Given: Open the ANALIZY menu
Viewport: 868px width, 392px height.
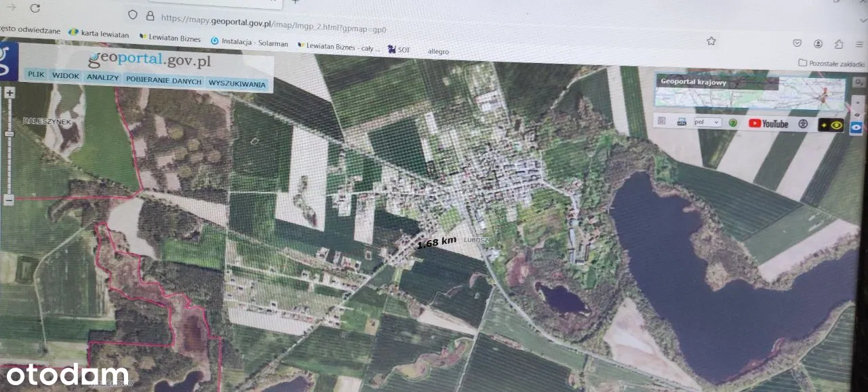Looking at the screenshot, I should tap(102, 78).
